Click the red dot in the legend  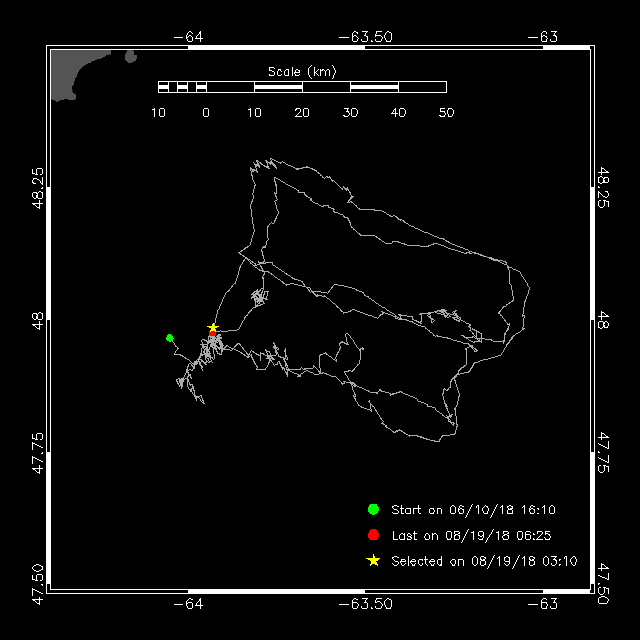coord(373,535)
